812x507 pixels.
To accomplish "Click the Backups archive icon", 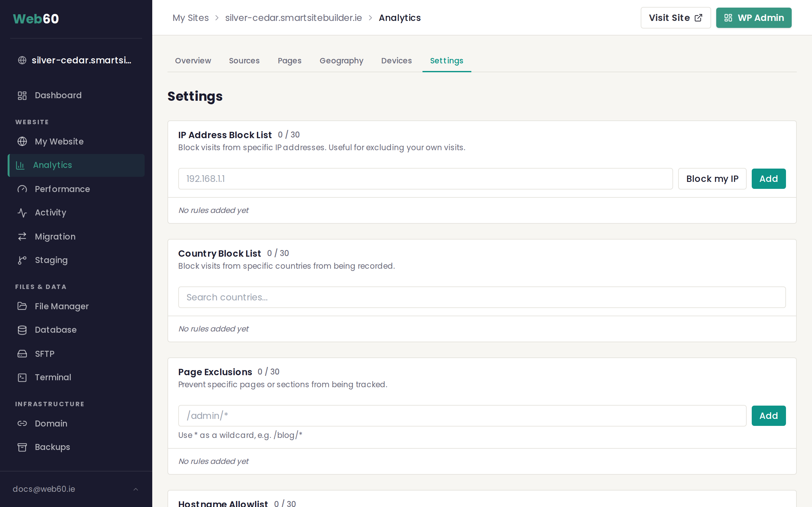I will (22, 447).
